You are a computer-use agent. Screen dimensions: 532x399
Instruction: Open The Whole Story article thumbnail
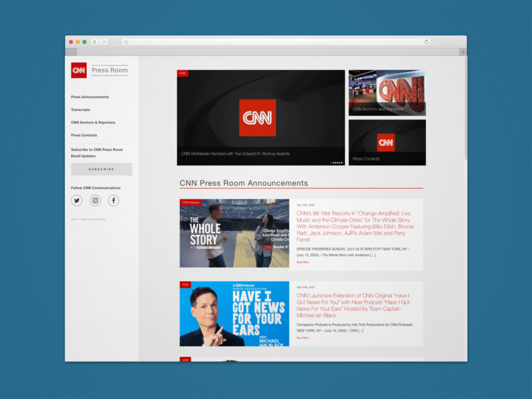(x=234, y=233)
